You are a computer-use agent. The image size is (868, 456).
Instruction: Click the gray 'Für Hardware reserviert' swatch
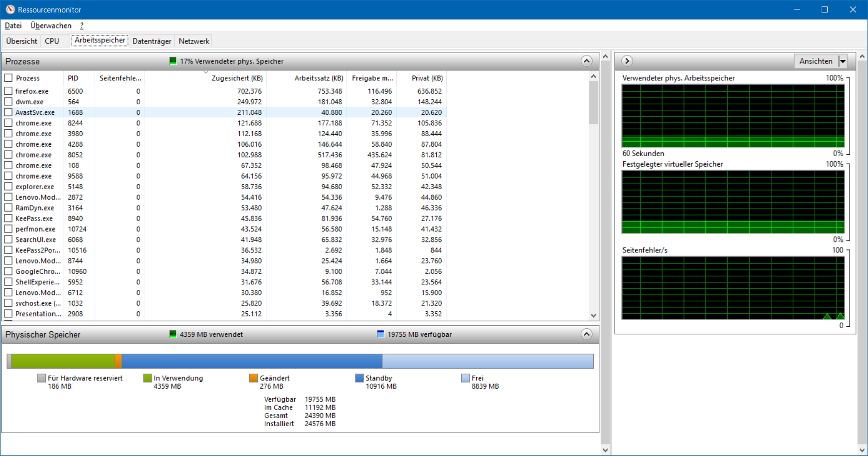(x=41, y=378)
